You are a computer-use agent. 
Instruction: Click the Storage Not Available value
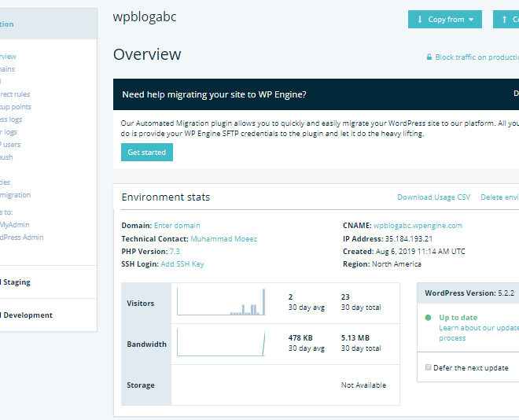(x=363, y=385)
